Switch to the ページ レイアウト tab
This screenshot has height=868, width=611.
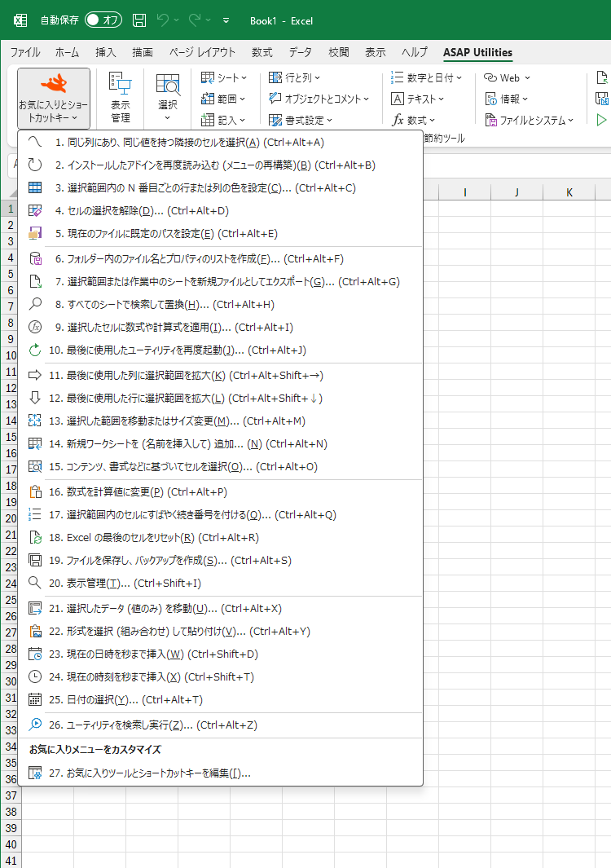coord(203,53)
